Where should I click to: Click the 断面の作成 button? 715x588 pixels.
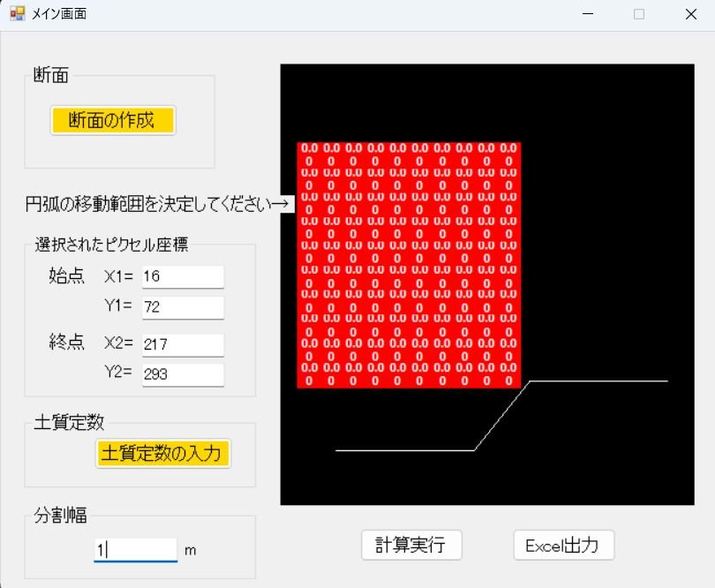tap(111, 120)
